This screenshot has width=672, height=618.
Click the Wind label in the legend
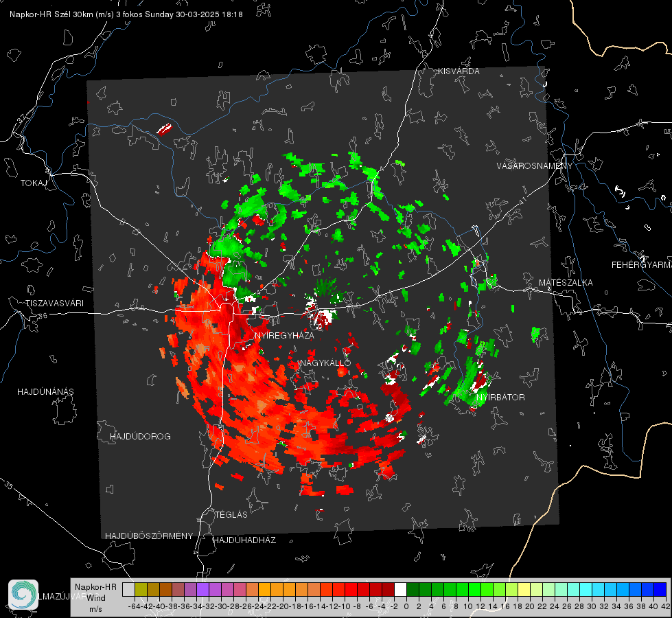(96, 598)
